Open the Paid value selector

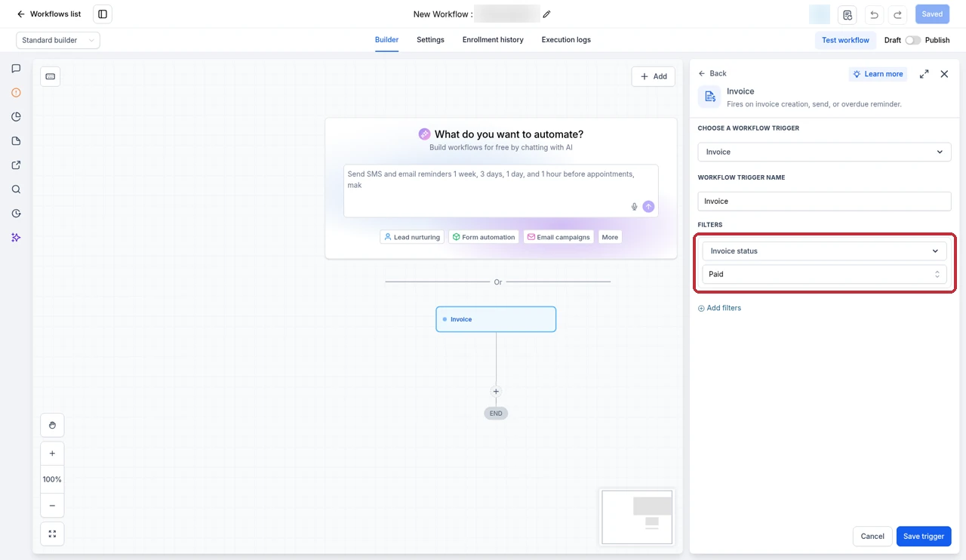click(824, 274)
